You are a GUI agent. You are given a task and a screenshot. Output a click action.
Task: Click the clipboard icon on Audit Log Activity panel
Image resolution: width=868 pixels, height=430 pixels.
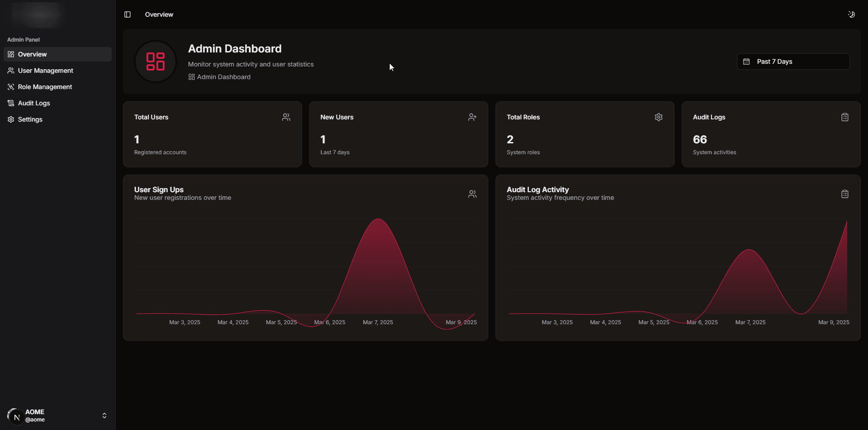(844, 194)
